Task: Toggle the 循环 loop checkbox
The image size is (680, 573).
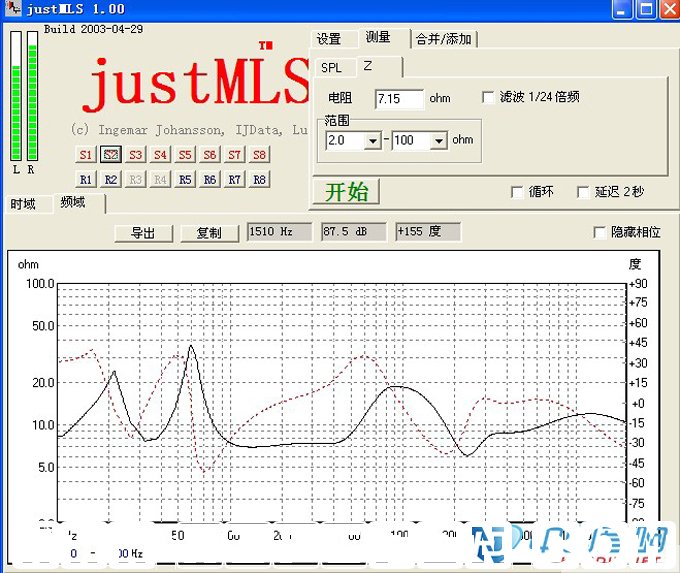Action: tap(517, 192)
